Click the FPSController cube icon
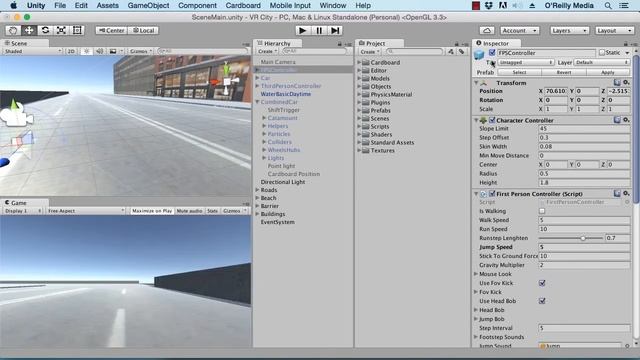Viewport: 640px width, 360px height. click(479, 55)
